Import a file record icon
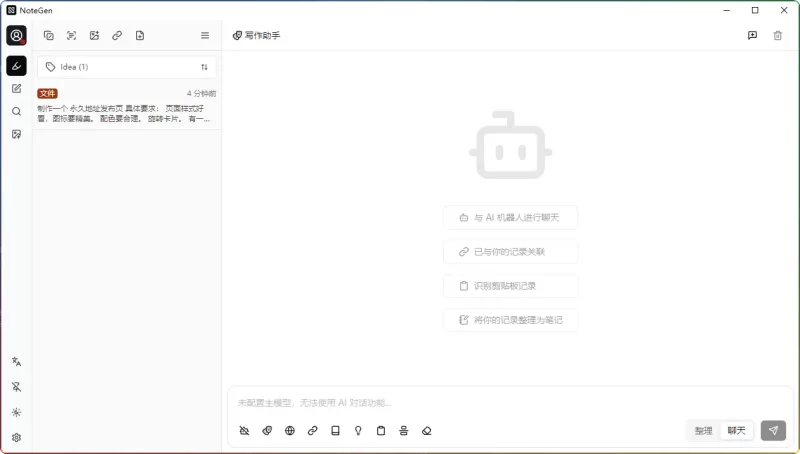This screenshot has height=454, width=800. (140, 35)
